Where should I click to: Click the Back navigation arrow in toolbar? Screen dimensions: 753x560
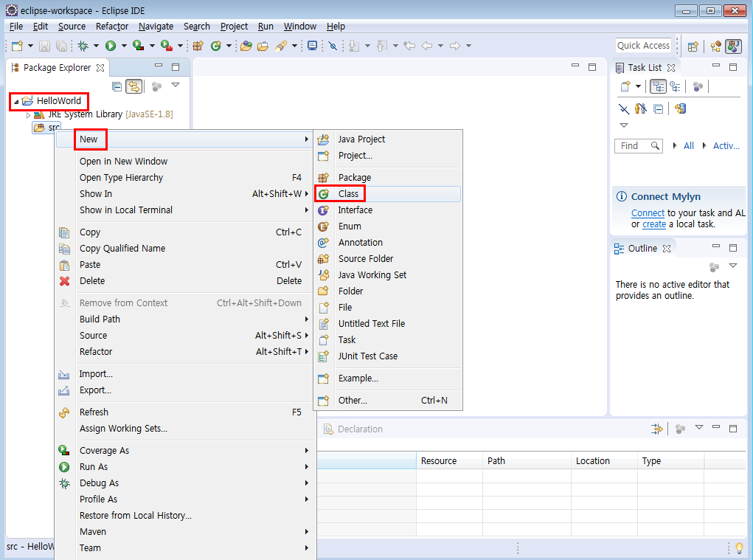coord(427,46)
